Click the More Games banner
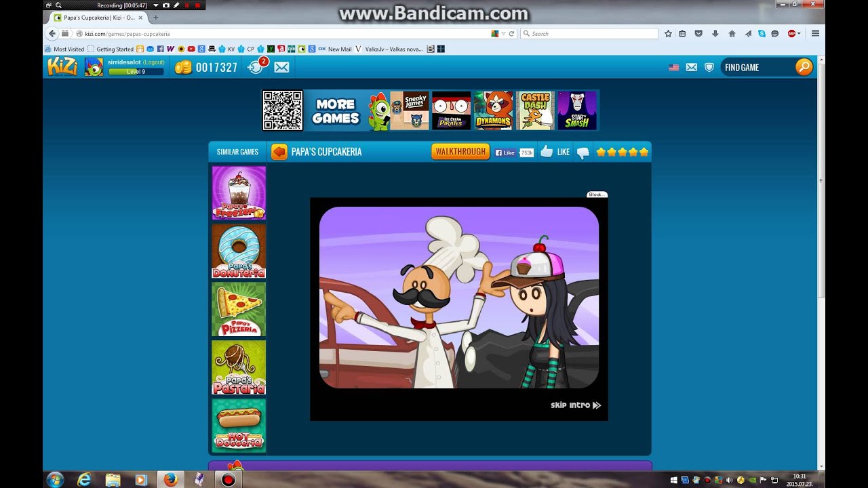Screen dimensions: 868x488 [x=335, y=110]
